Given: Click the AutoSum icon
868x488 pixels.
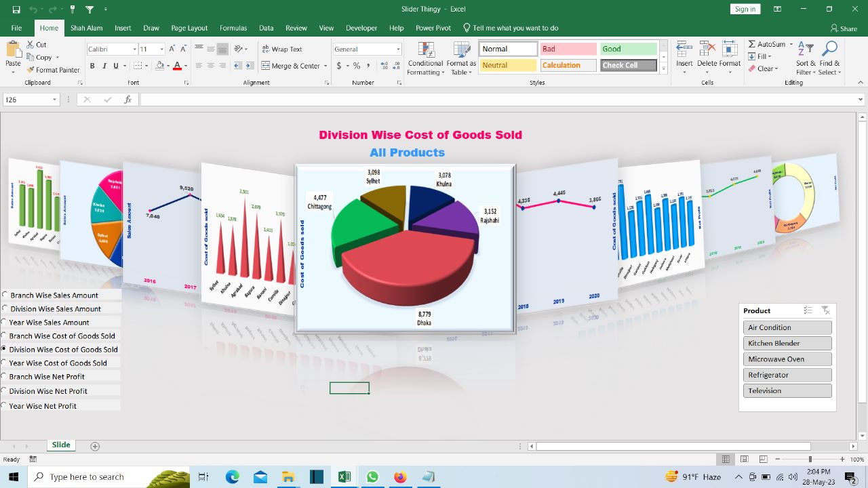Looking at the screenshot, I should [752, 44].
